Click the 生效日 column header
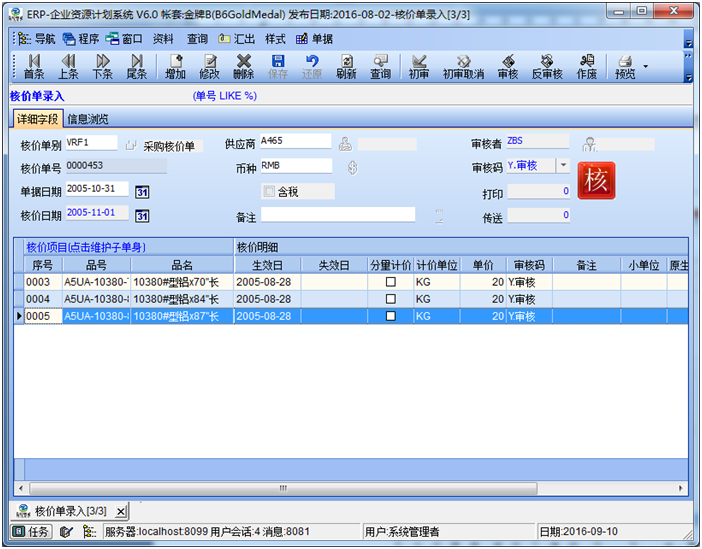The height and width of the screenshot is (549, 702). coord(267,265)
